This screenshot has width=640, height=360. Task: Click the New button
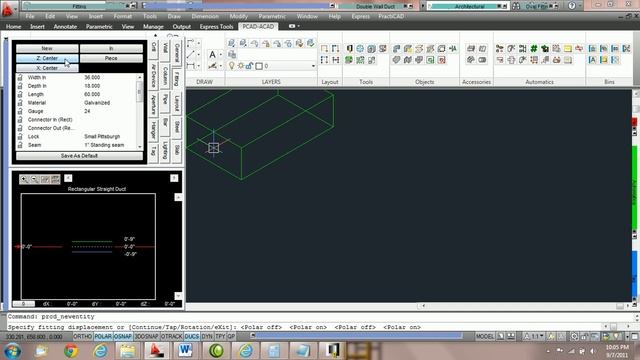[47, 48]
